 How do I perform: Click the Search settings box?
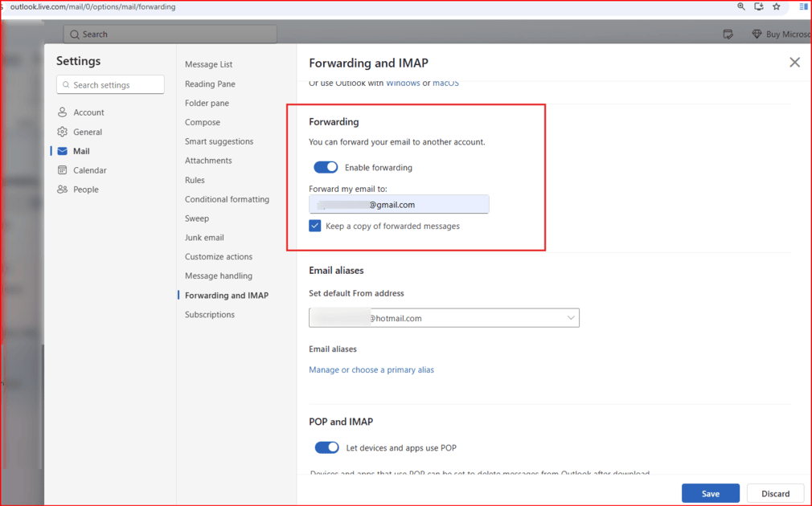coord(110,85)
